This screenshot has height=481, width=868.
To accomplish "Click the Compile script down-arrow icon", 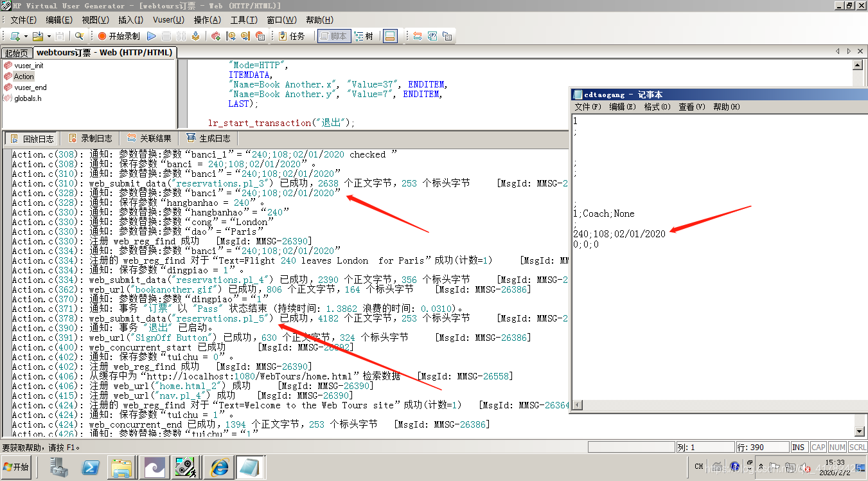I will (195, 36).
